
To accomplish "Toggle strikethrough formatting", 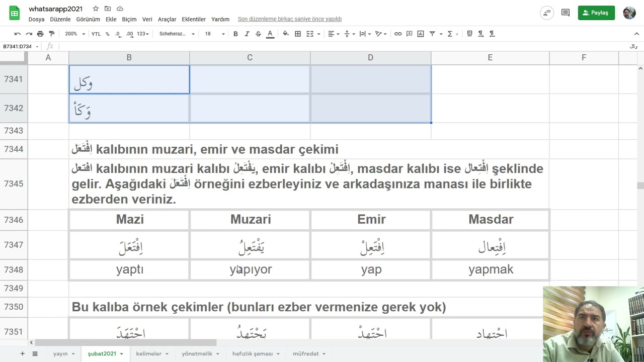I will 258,34.
